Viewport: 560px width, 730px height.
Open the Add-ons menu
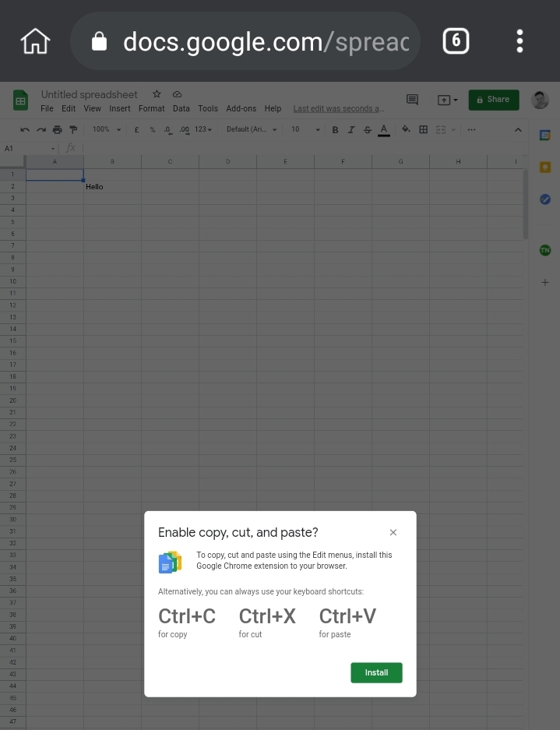point(241,108)
